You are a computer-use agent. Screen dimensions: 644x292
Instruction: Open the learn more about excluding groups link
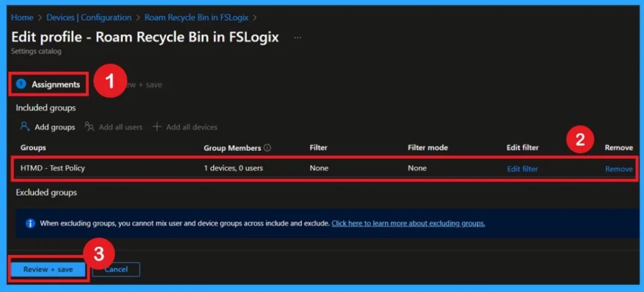click(408, 223)
